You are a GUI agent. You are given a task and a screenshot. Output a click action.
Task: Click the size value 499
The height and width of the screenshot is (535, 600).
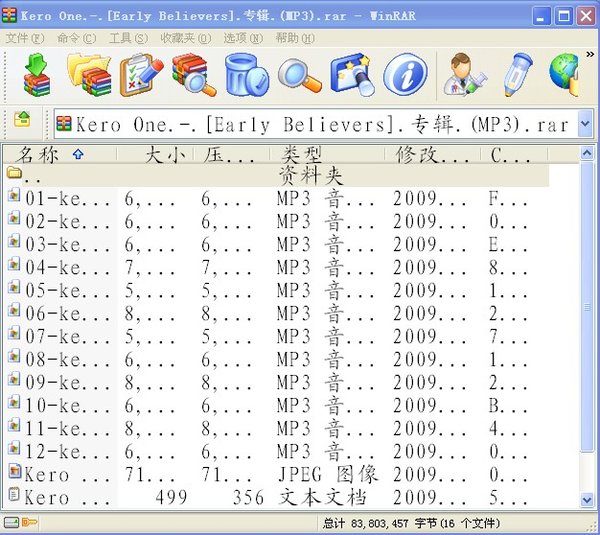[x=171, y=497]
